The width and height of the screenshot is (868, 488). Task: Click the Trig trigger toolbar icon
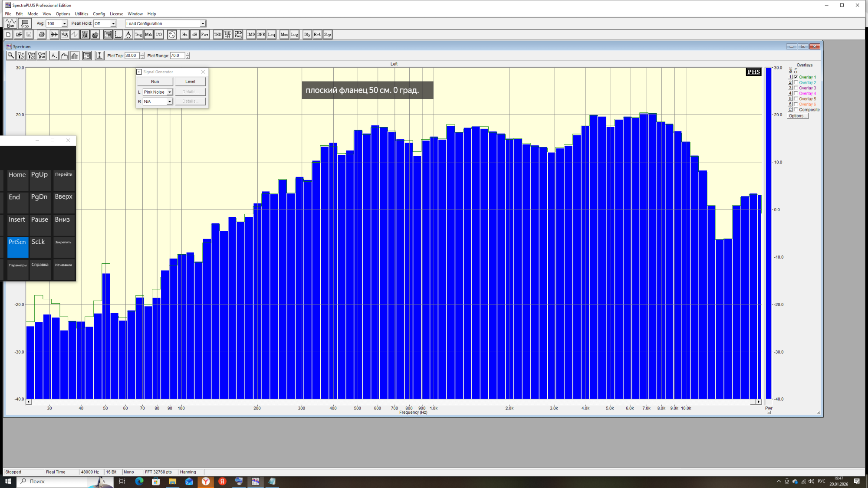pyautogui.click(x=138, y=35)
